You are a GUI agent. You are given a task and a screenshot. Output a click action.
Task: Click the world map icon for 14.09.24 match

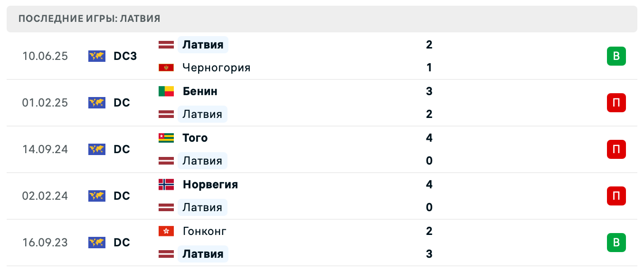point(97,149)
